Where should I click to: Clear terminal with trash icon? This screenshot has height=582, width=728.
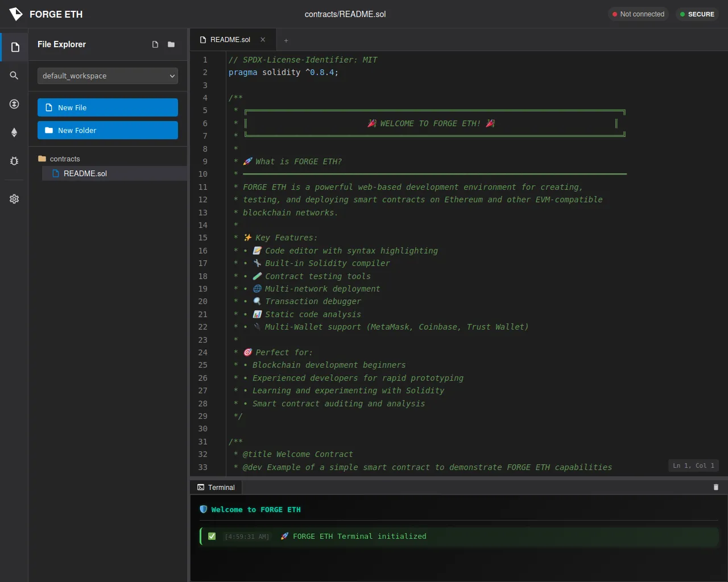click(716, 487)
